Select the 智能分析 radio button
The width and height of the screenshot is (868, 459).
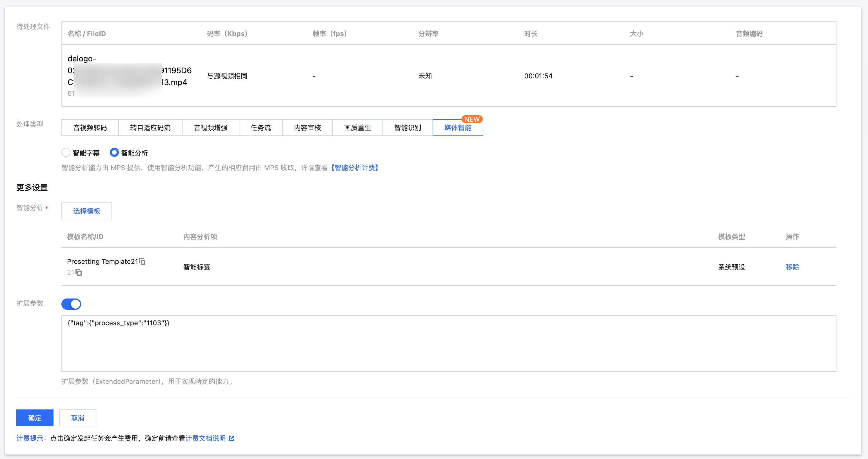tap(114, 153)
